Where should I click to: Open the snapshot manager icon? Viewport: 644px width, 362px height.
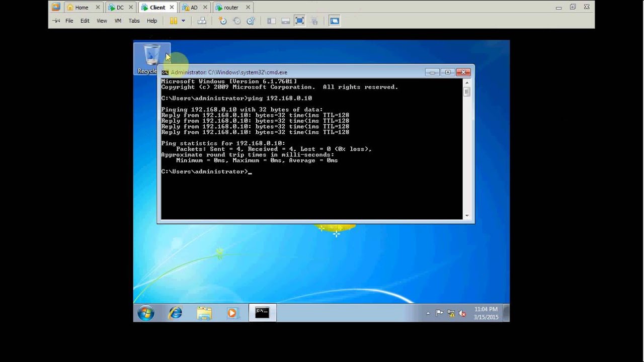pos(251,21)
